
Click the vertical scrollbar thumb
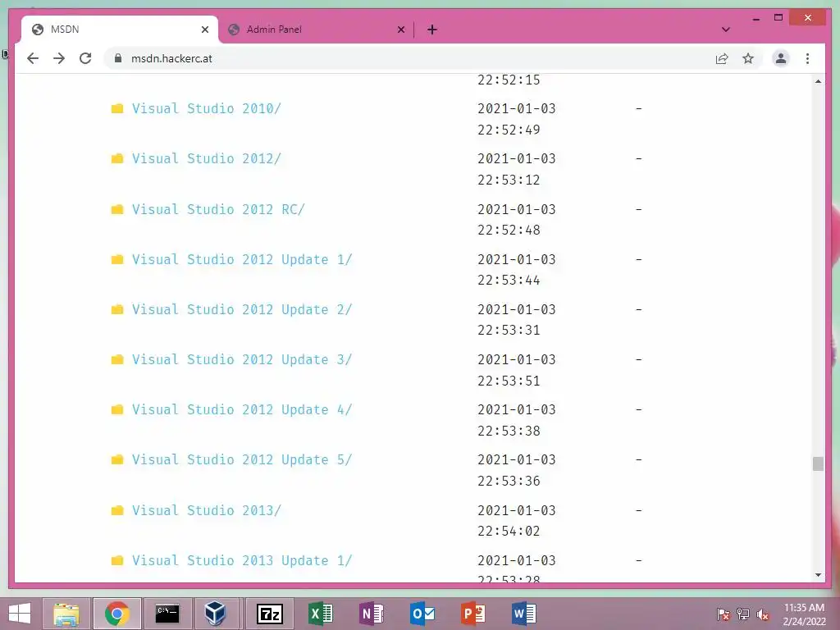[x=818, y=464]
